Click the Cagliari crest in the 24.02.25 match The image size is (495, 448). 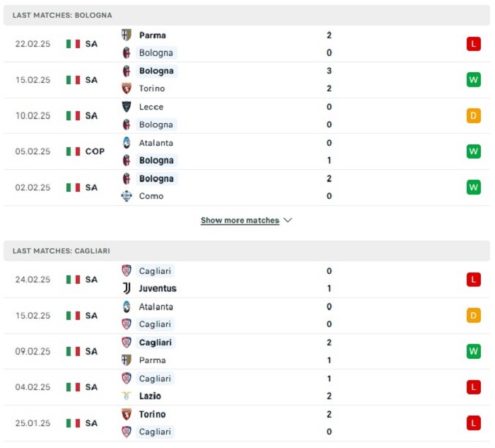click(x=127, y=271)
